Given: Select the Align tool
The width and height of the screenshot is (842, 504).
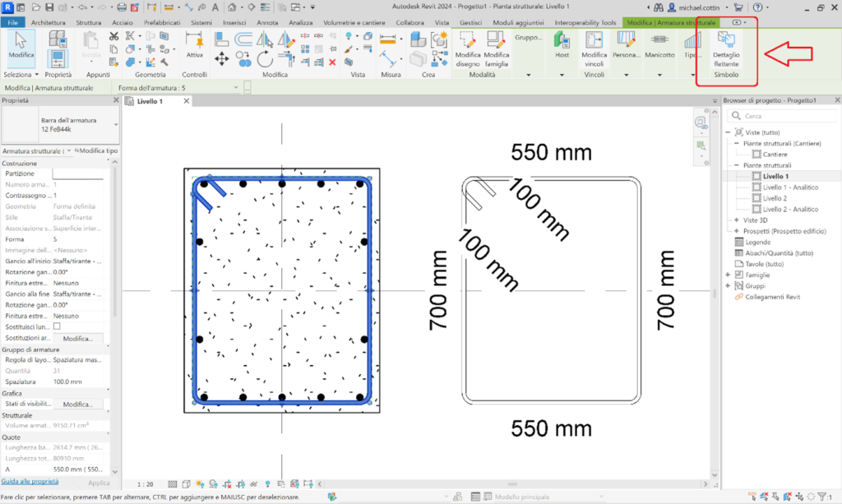Looking at the screenshot, I should point(221,39).
